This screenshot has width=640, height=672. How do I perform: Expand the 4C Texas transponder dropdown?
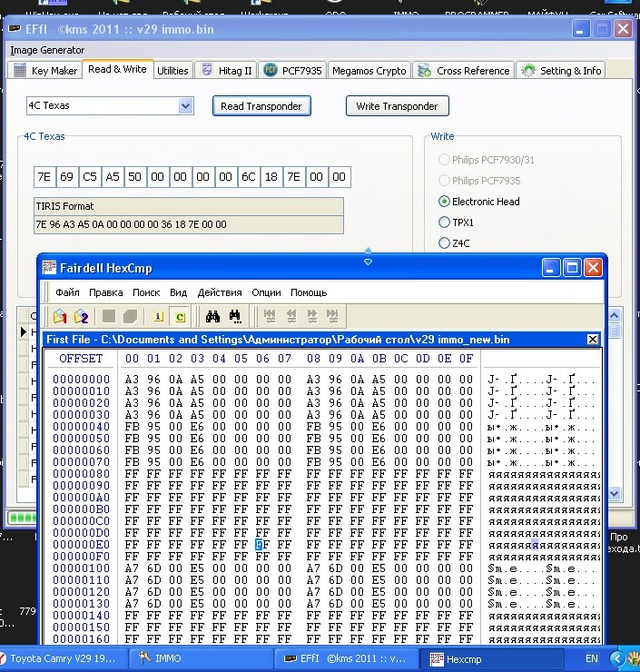coord(185,106)
